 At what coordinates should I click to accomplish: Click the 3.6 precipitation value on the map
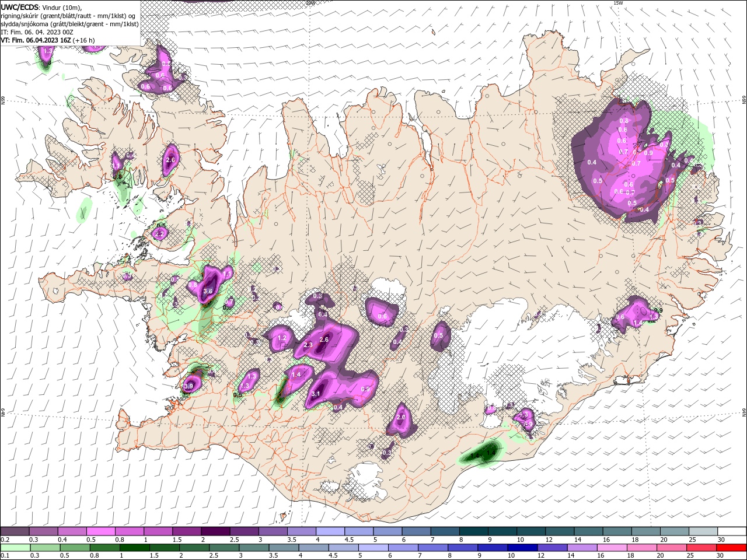[x=208, y=291]
